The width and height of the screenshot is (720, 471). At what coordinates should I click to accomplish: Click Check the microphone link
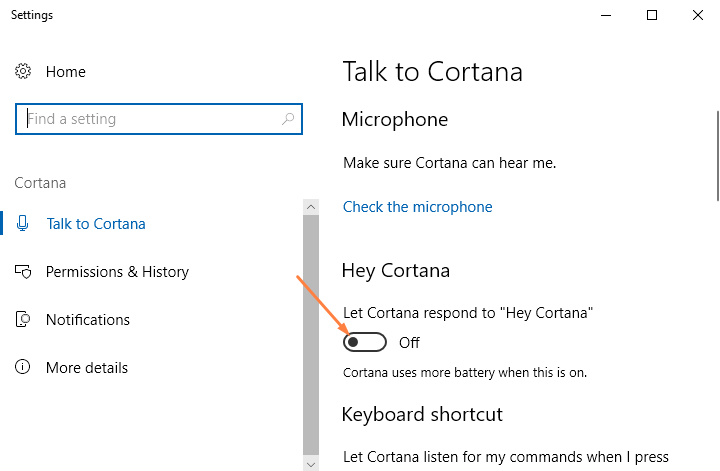point(417,207)
